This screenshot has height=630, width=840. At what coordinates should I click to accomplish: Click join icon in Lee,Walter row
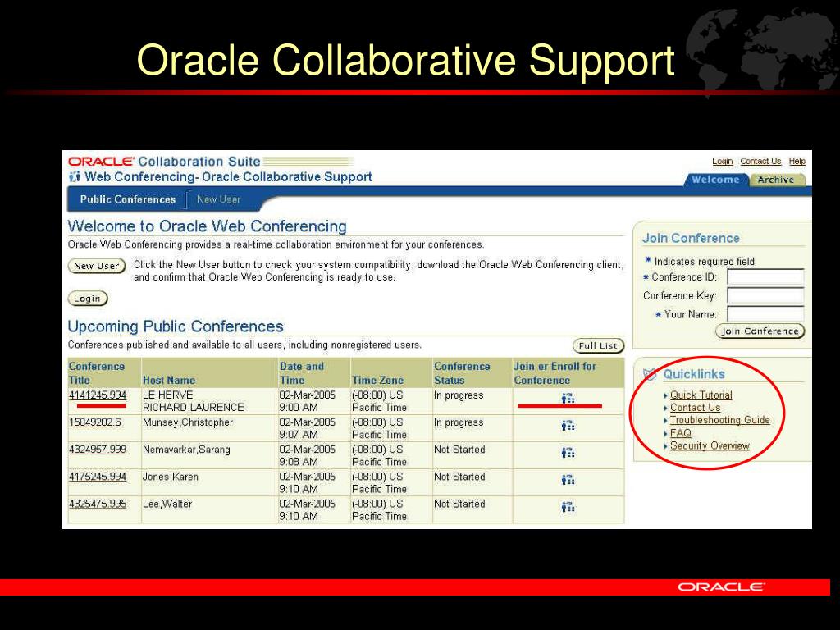[568, 507]
